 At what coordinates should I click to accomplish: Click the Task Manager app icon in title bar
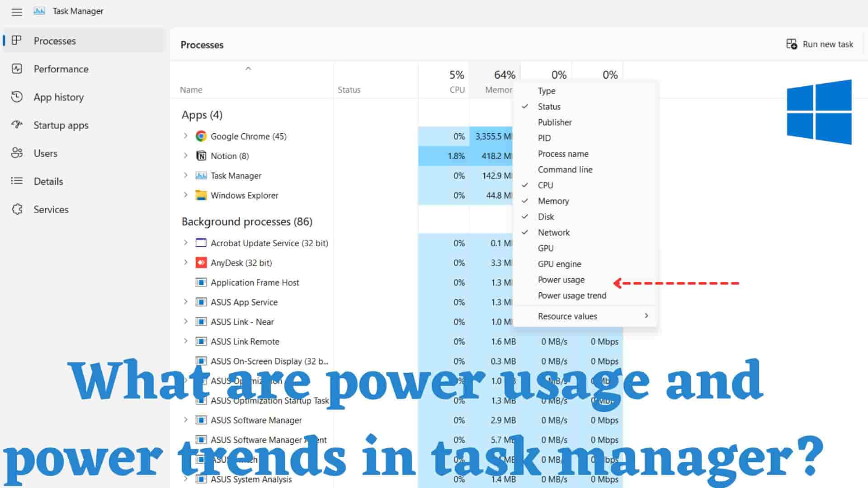coord(39,11)
